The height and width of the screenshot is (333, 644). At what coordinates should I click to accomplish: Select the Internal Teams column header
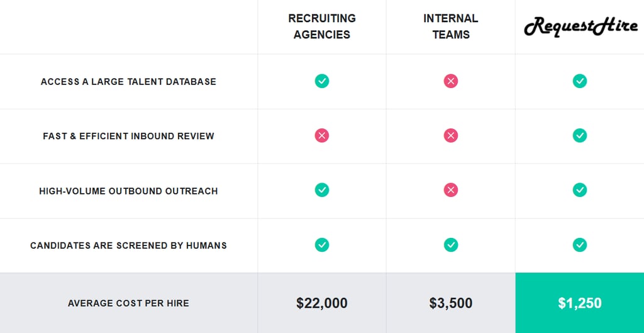tap(451, 26)
